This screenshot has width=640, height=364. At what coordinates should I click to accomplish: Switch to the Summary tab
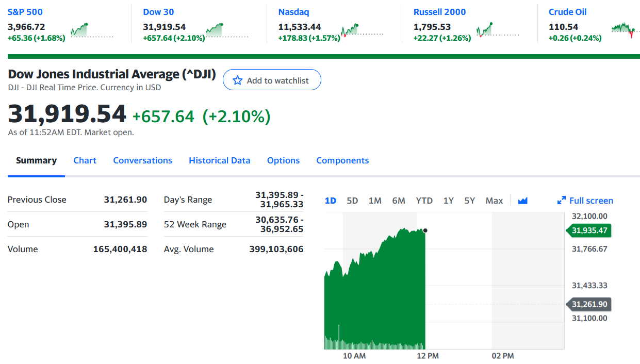[x=36, y=160]
